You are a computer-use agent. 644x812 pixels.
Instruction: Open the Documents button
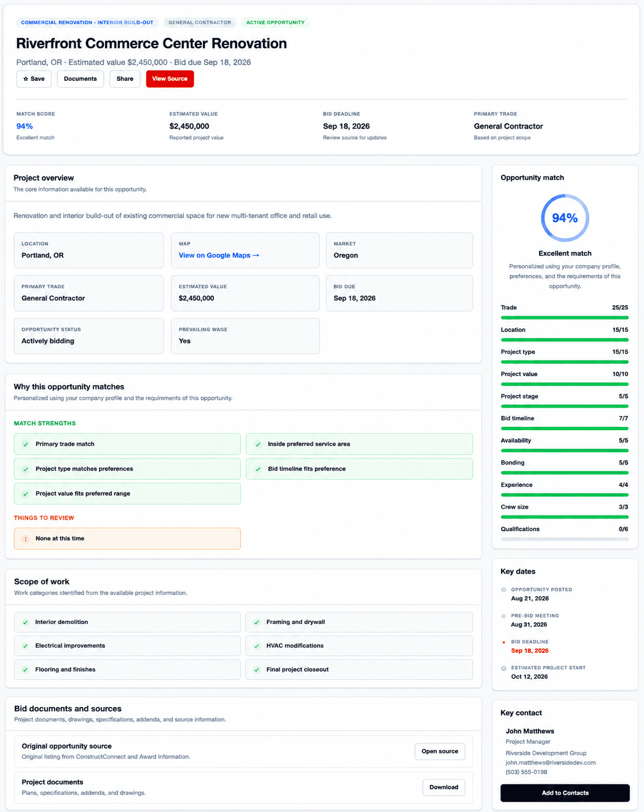(x=81, y=79)
